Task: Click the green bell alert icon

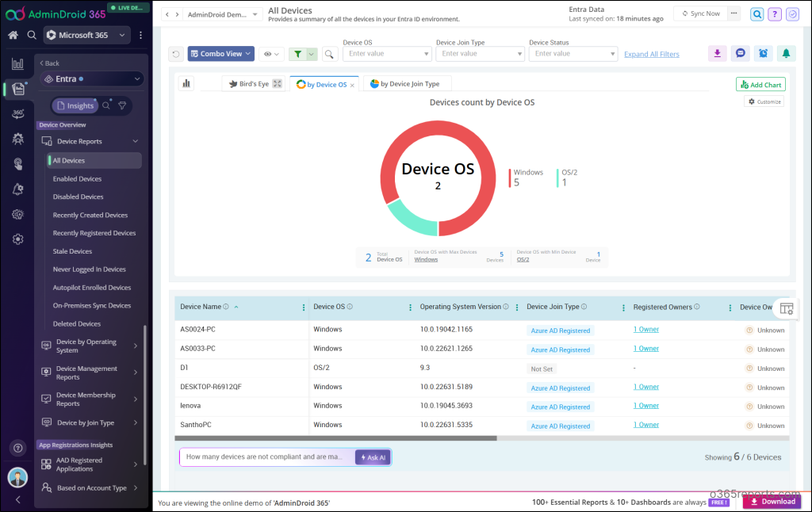Action: (786, 53)
